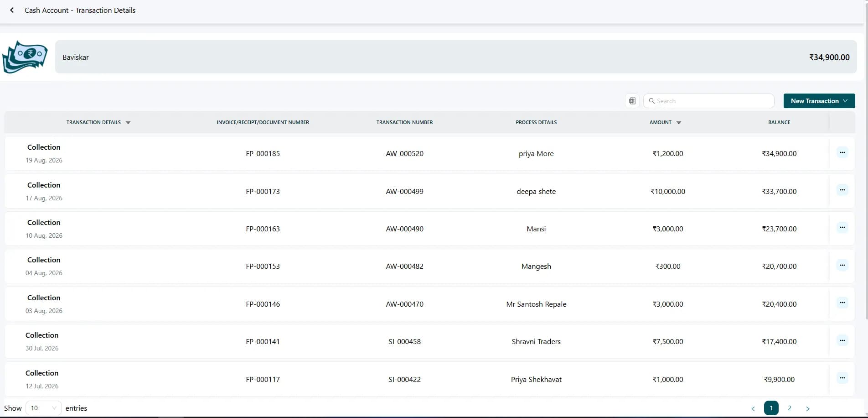
Task: Open the more options menu for FP-000163
Action: 842,227
